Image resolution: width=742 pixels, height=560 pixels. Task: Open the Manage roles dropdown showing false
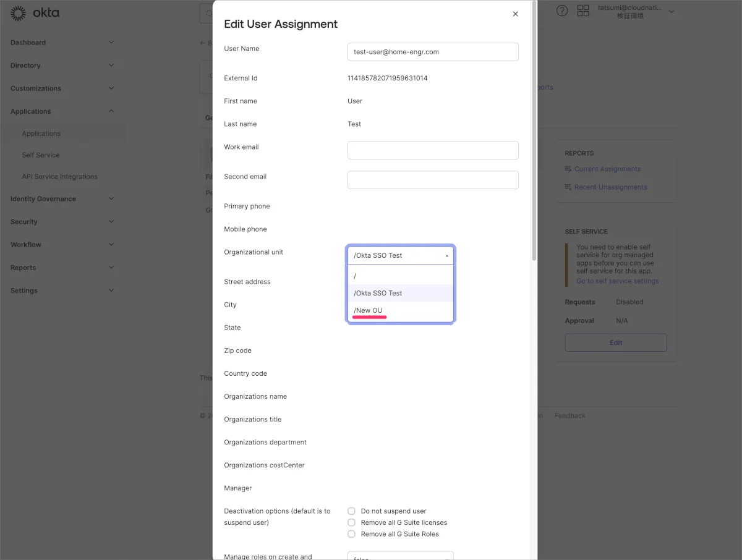[x=401, y=556]
